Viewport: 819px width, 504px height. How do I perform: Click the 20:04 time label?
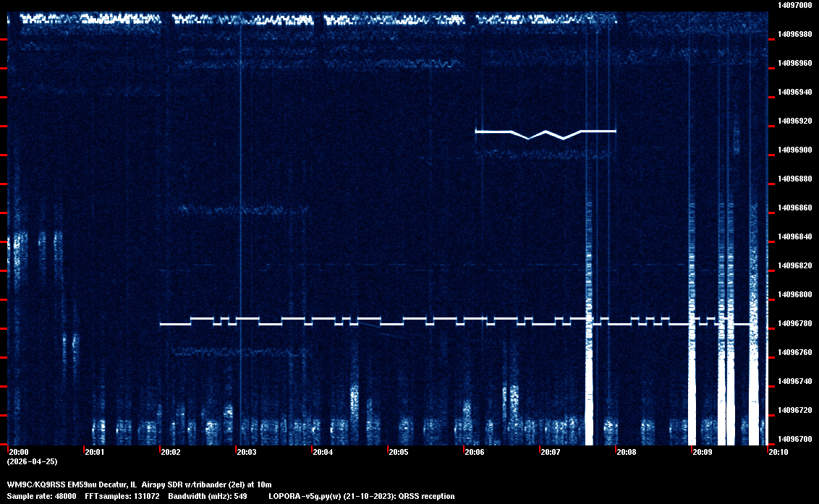(x=322, y=452)
